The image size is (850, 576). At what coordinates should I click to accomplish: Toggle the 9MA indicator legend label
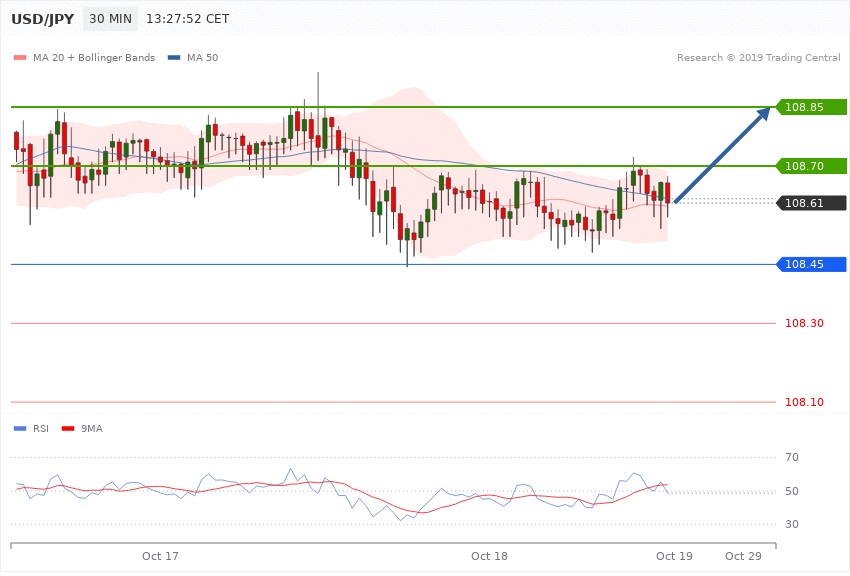click(92, 428)
